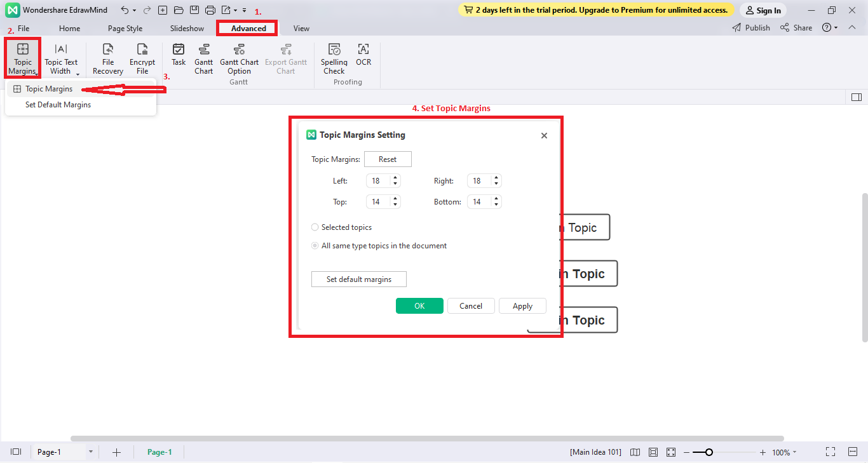Viewport: 868px width, 463px height.
Task: Choose 'All same type topics in the document'
Action: click(x=315, y=246)
